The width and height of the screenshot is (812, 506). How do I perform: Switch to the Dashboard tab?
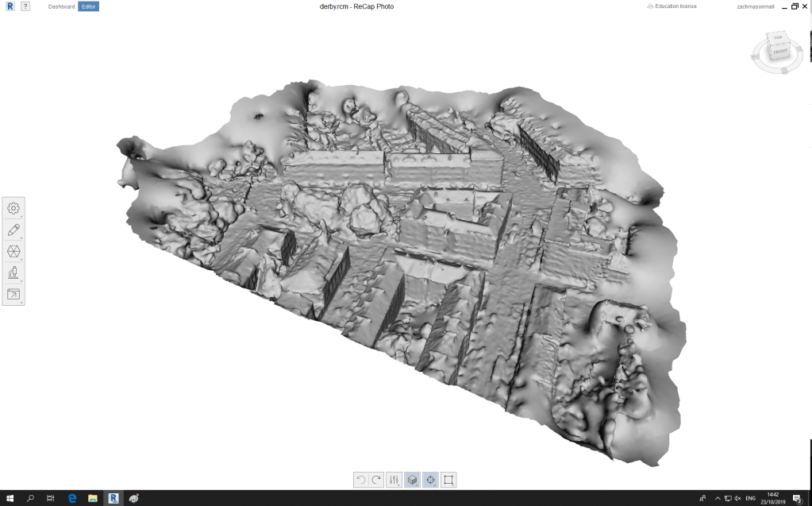(x=61, y=6)
